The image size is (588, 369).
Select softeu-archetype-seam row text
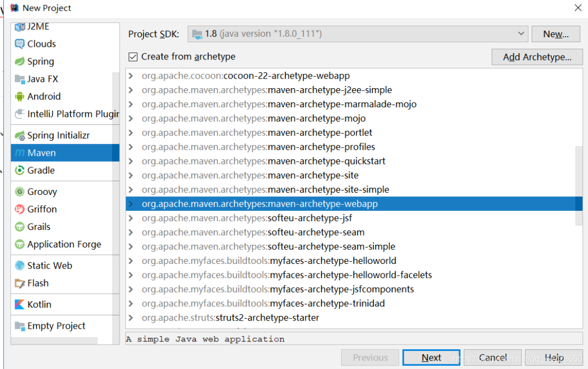pos(253,233)
